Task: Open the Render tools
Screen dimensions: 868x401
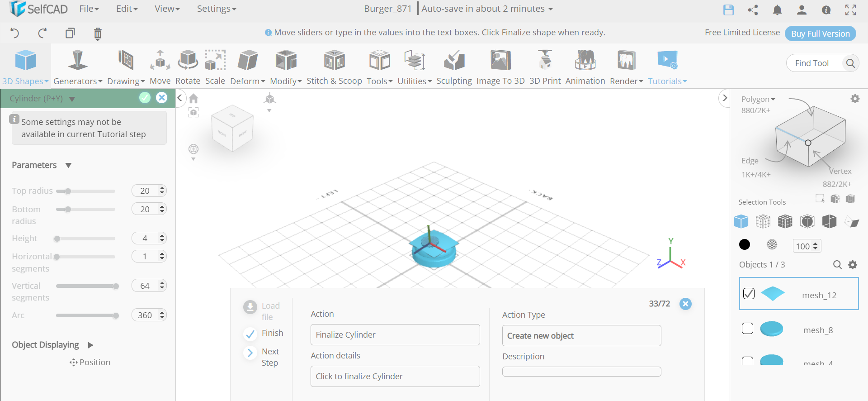Action: pos(626,67)
